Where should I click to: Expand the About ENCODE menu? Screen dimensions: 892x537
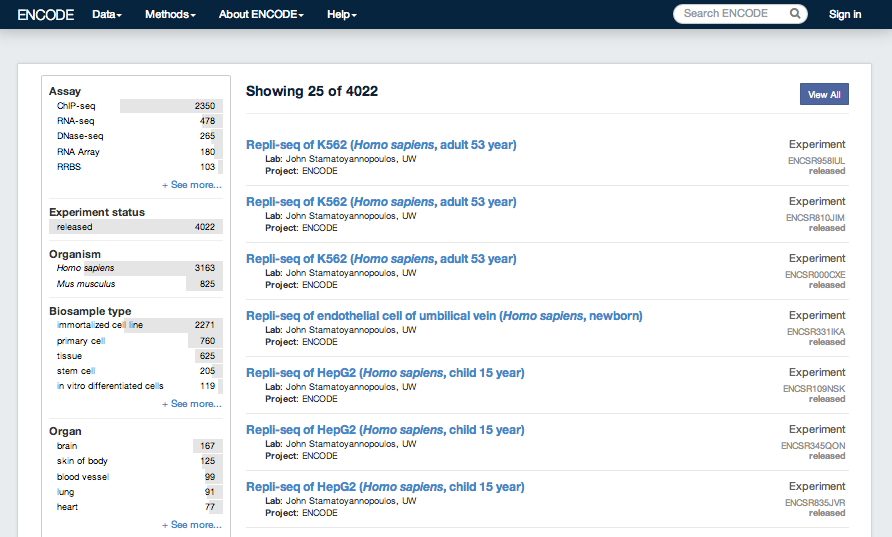pyautogui.click(x=261, y=14)
